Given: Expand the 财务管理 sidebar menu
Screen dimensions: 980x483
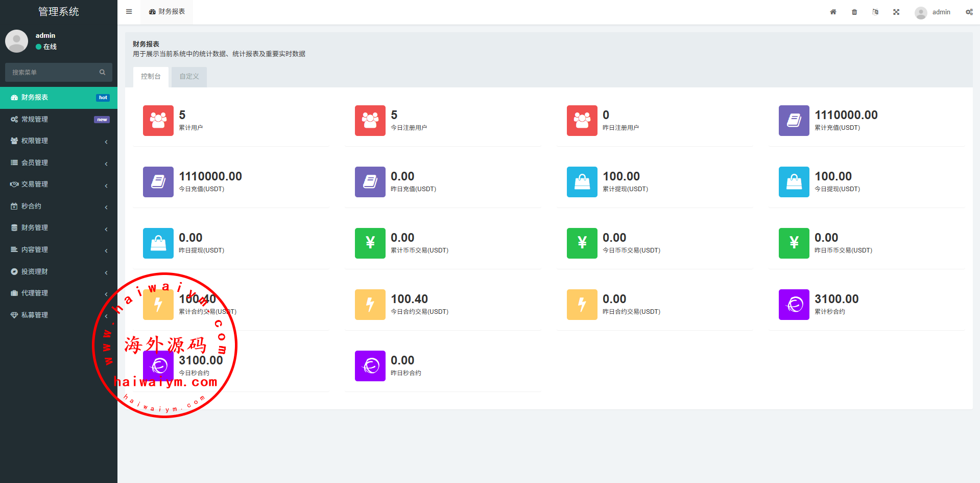Looking at the screenshot, I should [59, 228].
